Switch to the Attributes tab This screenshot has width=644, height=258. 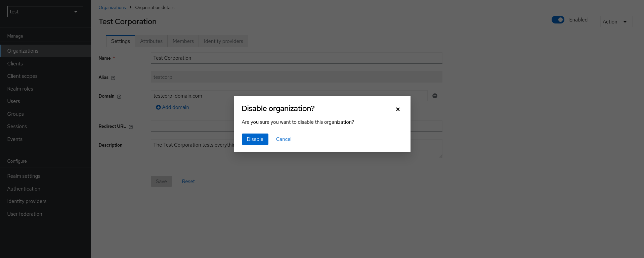coord(151,41)
